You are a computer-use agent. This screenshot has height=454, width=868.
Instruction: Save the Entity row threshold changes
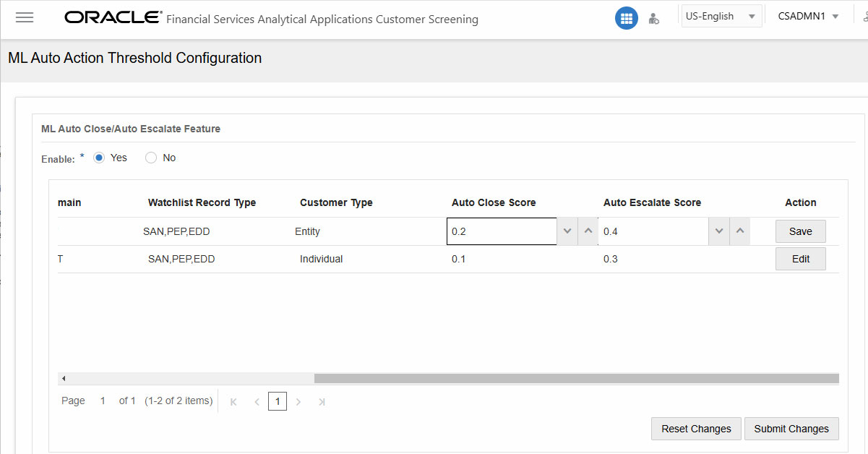pos(800,231)
